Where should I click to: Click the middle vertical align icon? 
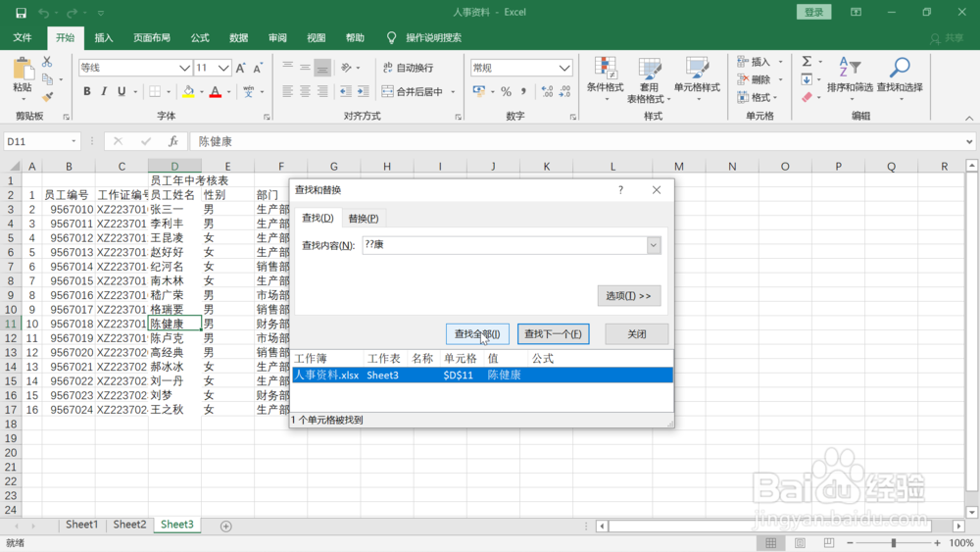coord(305,68)
